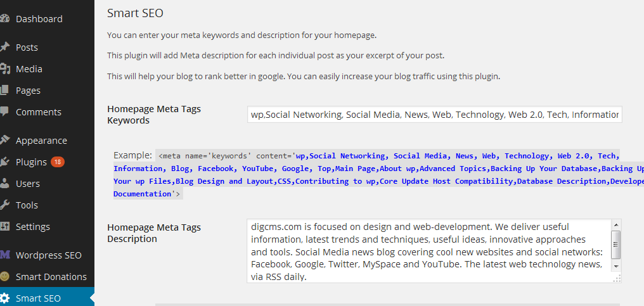Click the Homepage Meta Tags Description label
This screenshot has height=306, width=644.
coord(154,233)
